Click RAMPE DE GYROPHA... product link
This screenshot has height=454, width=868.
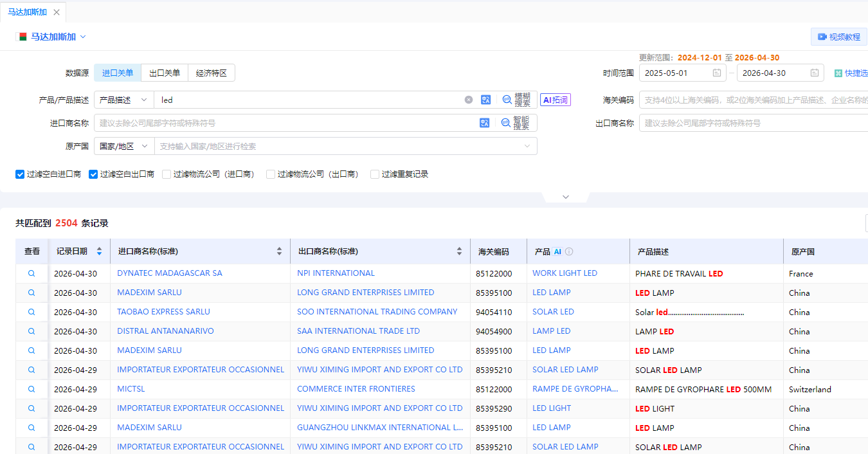point(575,389)
